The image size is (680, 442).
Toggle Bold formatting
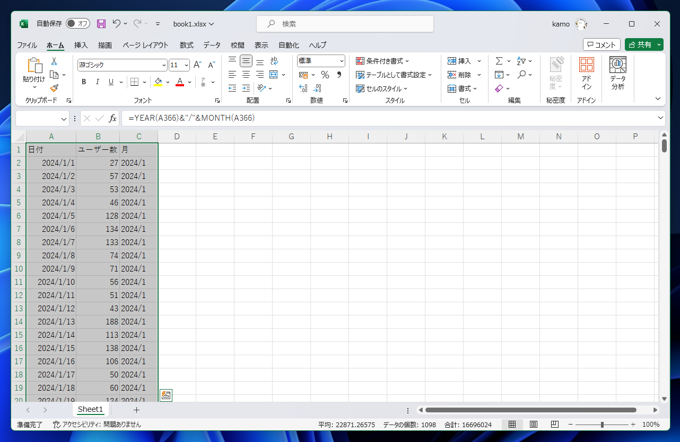pos(84,82)
